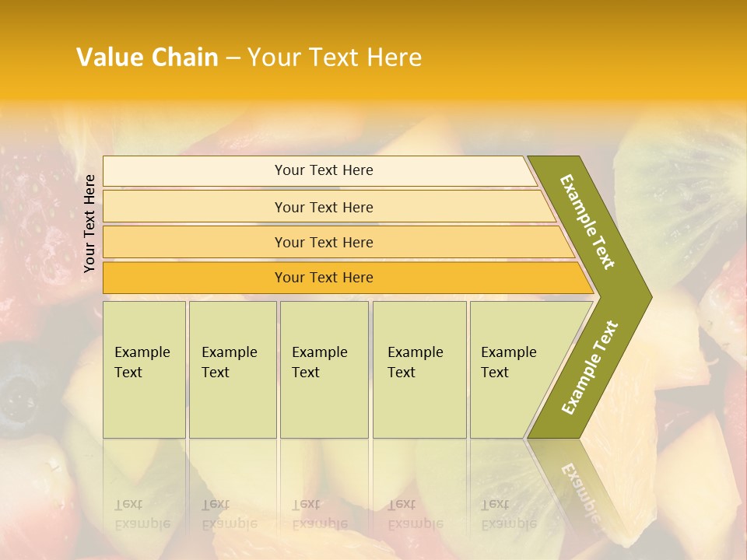747x560 pixels.
Task: Click the 'Value Chain – Your Text Here' title
Action: click(249, 57)
